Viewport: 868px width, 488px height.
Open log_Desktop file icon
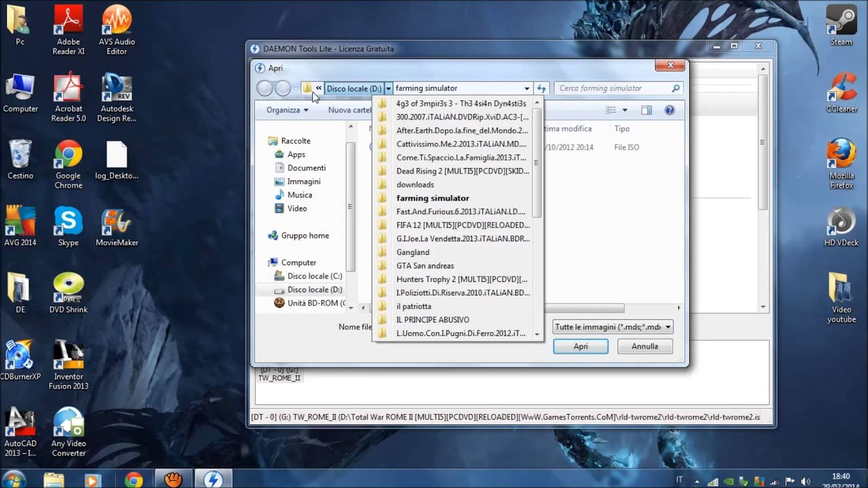(117, 160)
